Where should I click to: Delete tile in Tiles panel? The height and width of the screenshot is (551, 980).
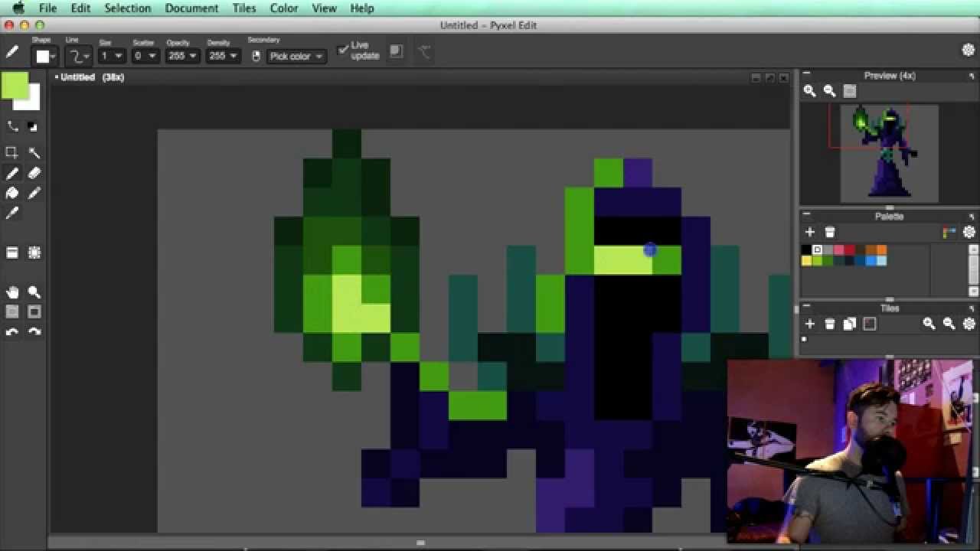(829, 324)
